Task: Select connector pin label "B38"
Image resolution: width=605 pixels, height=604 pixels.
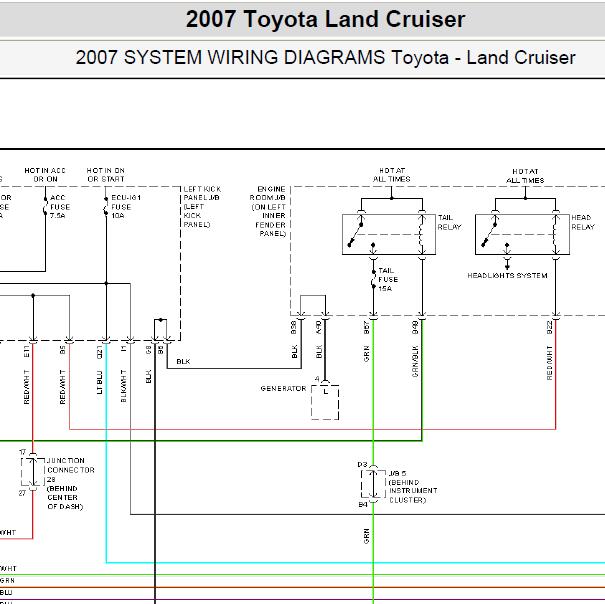Action: [x=293, y=327]
